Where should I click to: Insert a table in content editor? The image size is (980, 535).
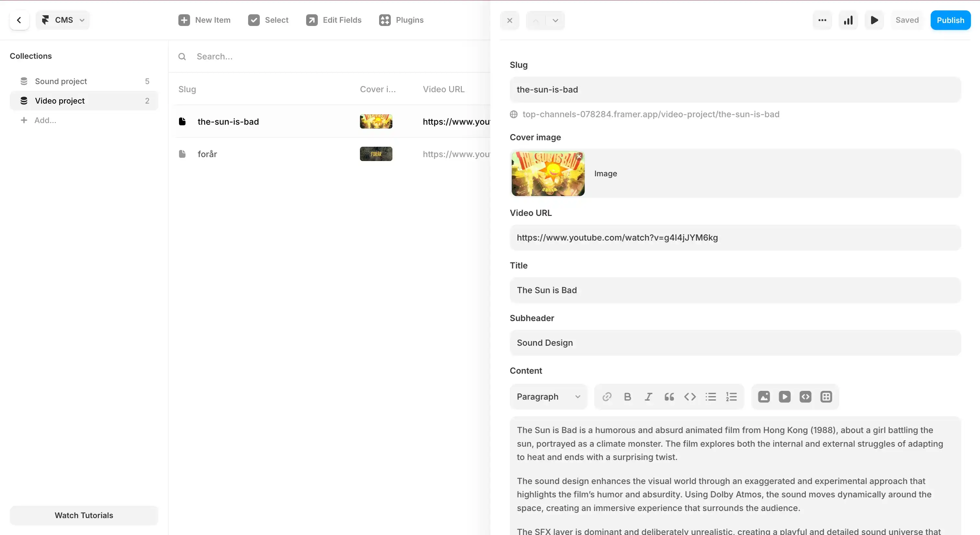(x=826, y=397)
